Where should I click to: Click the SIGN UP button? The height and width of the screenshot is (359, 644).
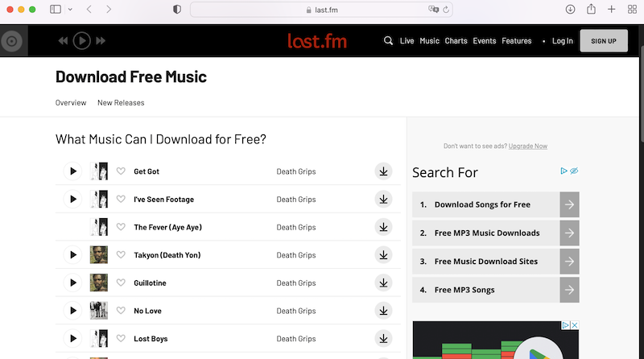click(603, 41)
